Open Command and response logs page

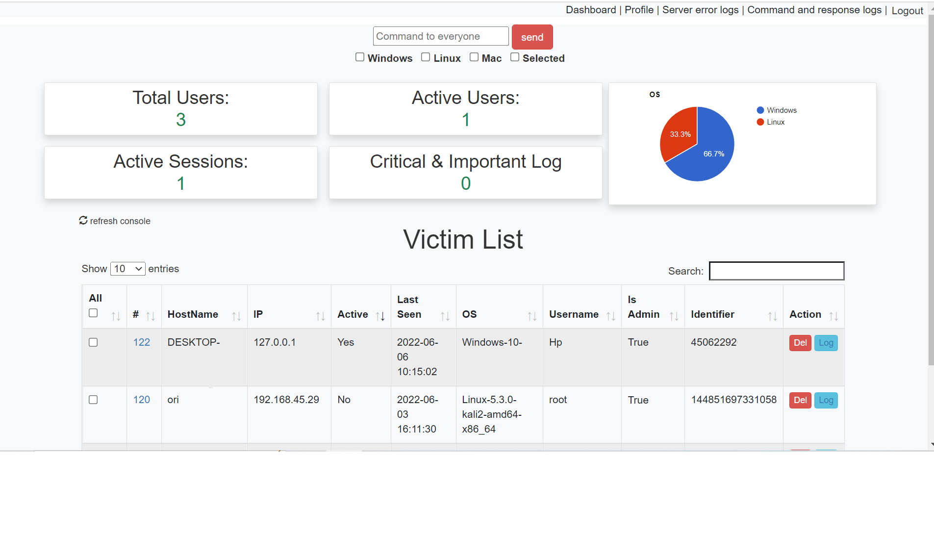point(814,10)
